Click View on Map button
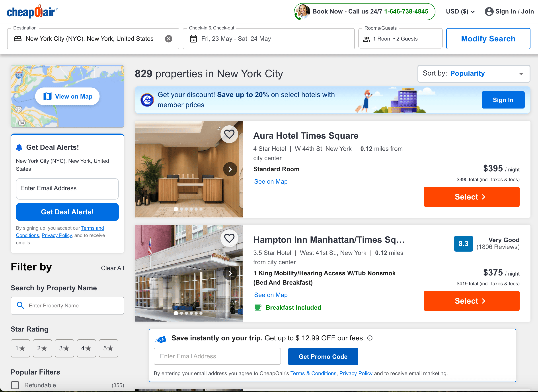Viewport: 538px width, 392px height. click(67, 96)
